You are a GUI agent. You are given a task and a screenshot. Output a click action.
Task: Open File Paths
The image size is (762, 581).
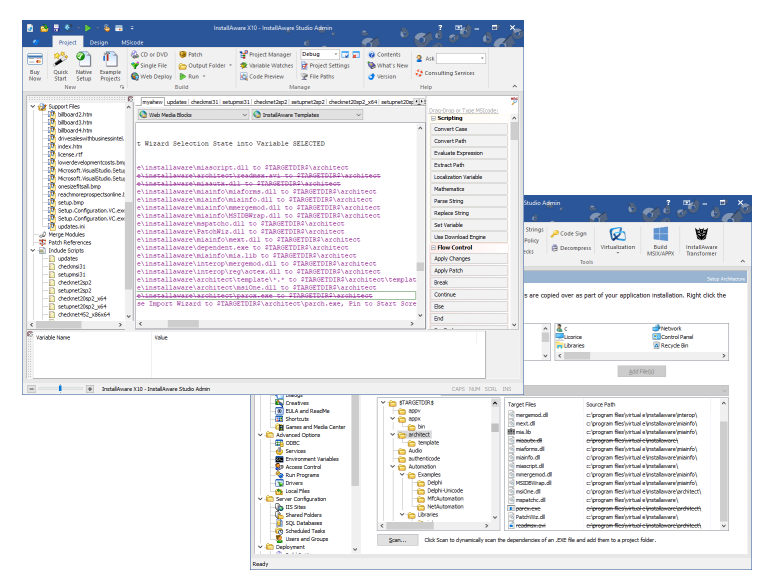click(317, 77)
